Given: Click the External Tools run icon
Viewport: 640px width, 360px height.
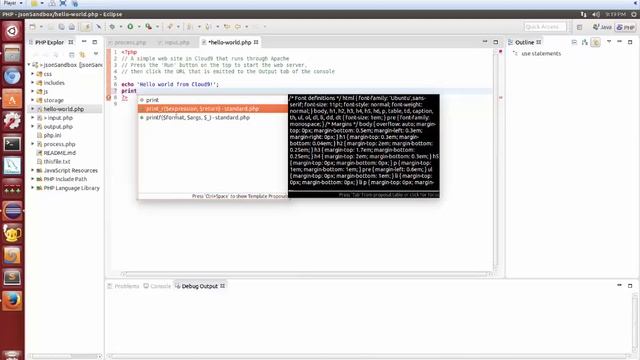Looking at the screenshot, I should click(149, 27).
